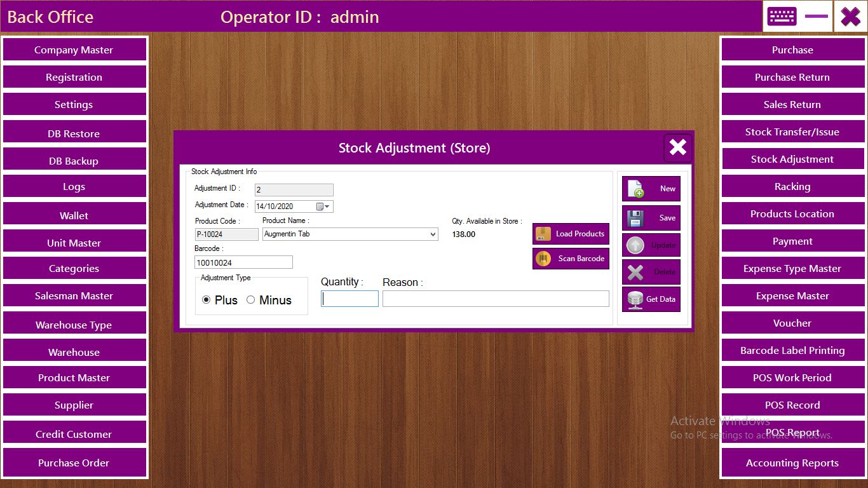Expand the Product Name dropdown
This screenshot has height=488, width=868.
[x=433, y=234]
